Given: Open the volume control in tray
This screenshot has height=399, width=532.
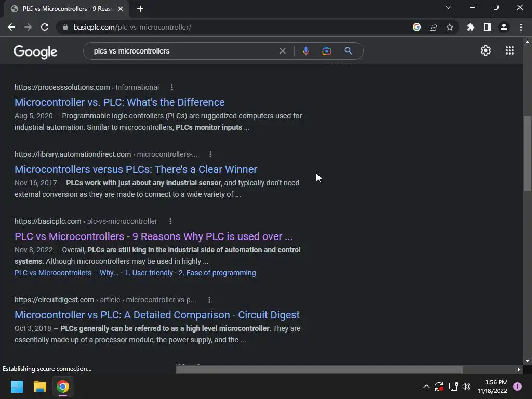Looking at the screenshot, I should 466,387.
